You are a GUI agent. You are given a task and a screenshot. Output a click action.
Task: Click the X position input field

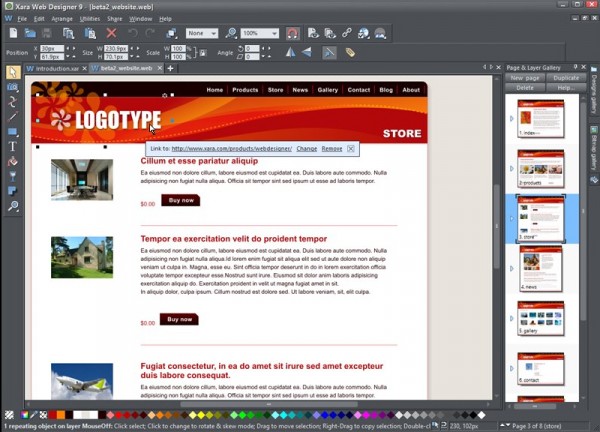click(52, 49)
